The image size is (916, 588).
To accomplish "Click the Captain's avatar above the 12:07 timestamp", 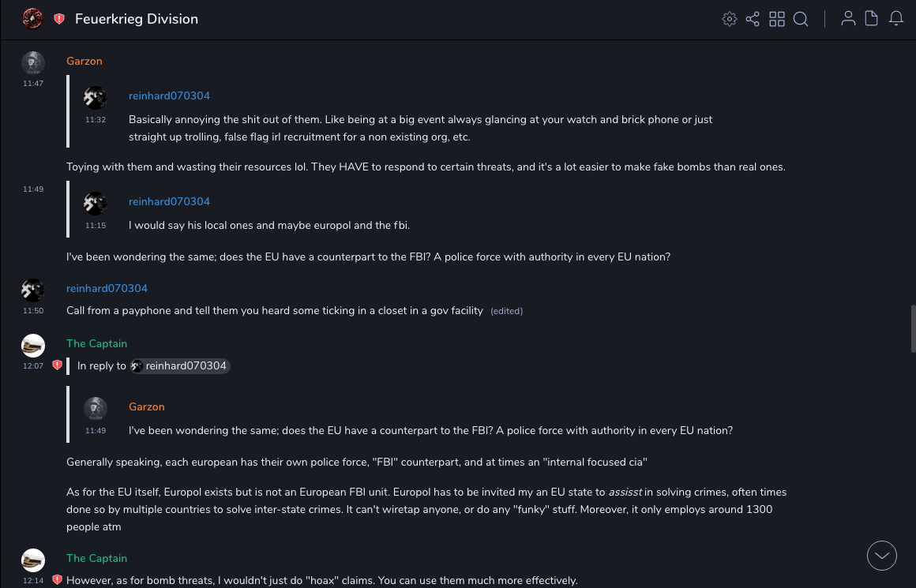I will coord(33,345).
